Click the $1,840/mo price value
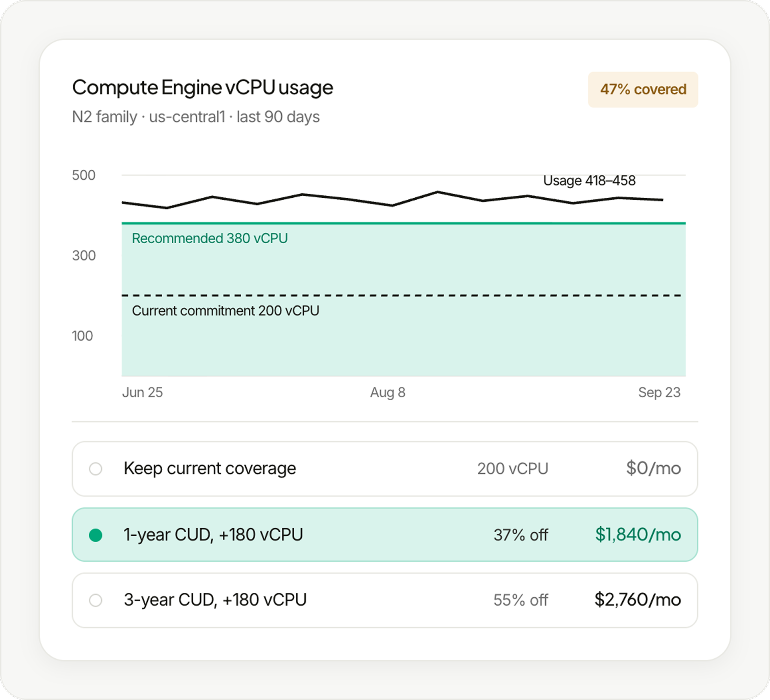The image size is (770, 700). pos(638,535)
